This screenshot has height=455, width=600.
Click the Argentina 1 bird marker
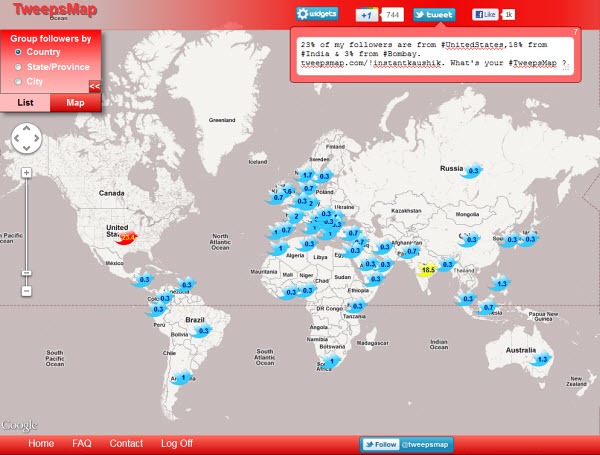[x=181, y=378]
